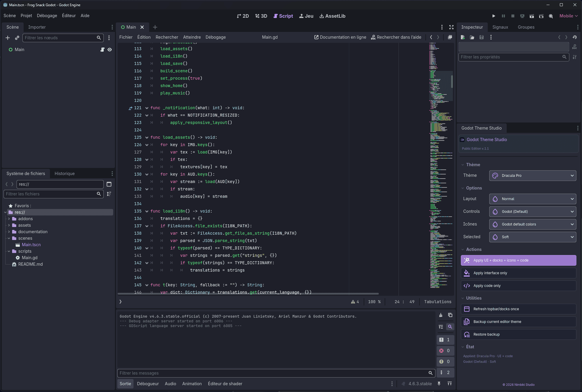Click Backup current editor theme
The image size is (582, 392).
click(x=518, y=322)
